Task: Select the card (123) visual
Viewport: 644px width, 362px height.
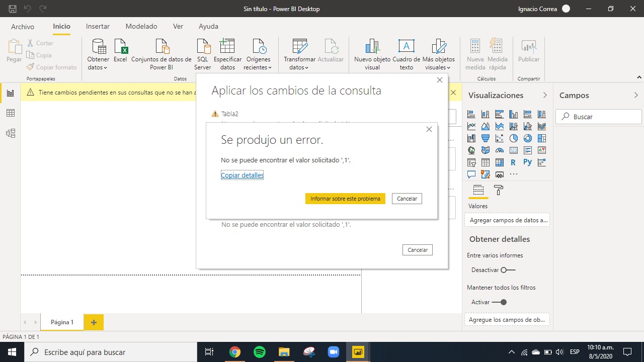Action: coord(514,150)
